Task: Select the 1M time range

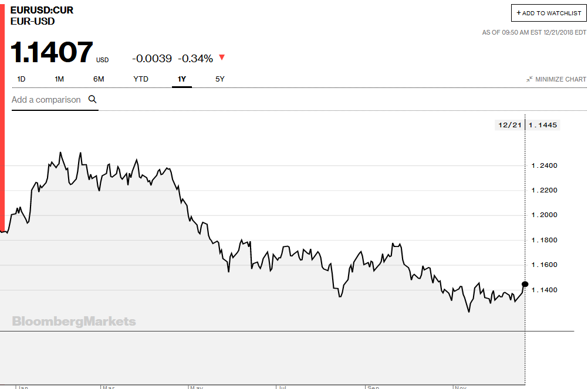Action: point(59,79)
